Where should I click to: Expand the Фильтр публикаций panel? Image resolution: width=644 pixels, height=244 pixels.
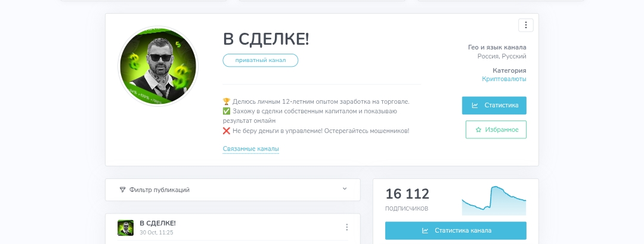click(233, 190)
